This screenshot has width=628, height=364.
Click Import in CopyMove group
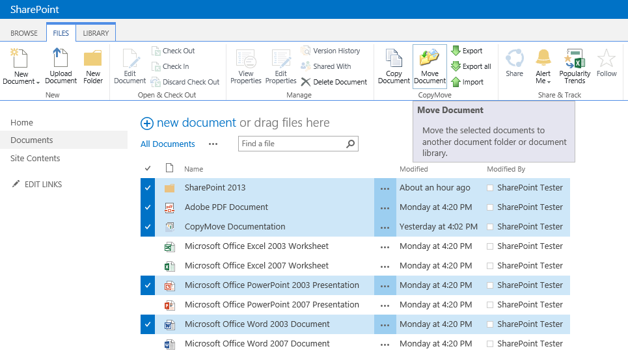pos(467,82)
